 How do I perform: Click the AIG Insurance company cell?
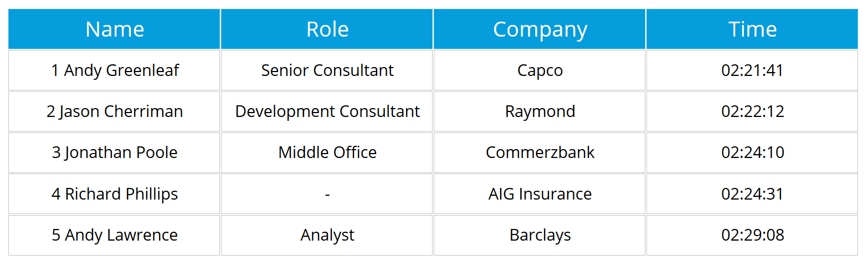(540, 194)
